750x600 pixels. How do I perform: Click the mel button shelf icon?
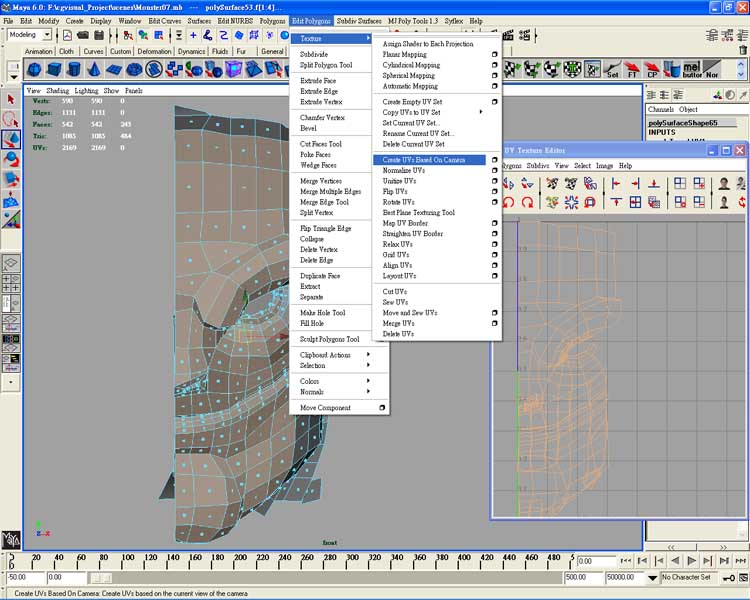click(x=692, y=69)
